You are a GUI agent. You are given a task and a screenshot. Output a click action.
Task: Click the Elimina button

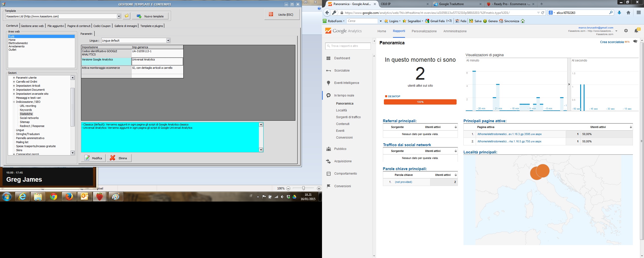[119, 158]
